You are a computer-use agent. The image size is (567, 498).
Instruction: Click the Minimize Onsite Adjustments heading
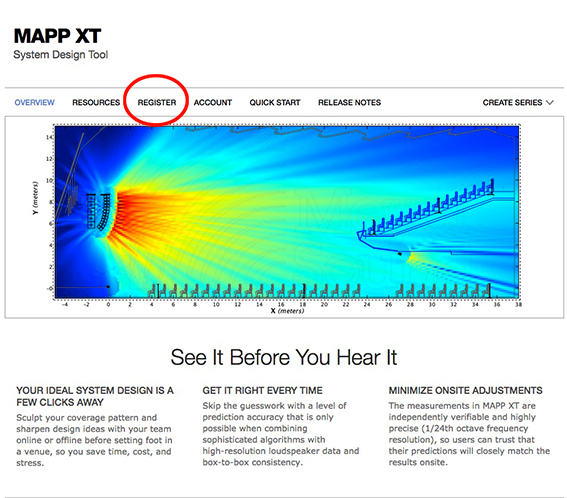pyautogui.click(x=465, y=391)
